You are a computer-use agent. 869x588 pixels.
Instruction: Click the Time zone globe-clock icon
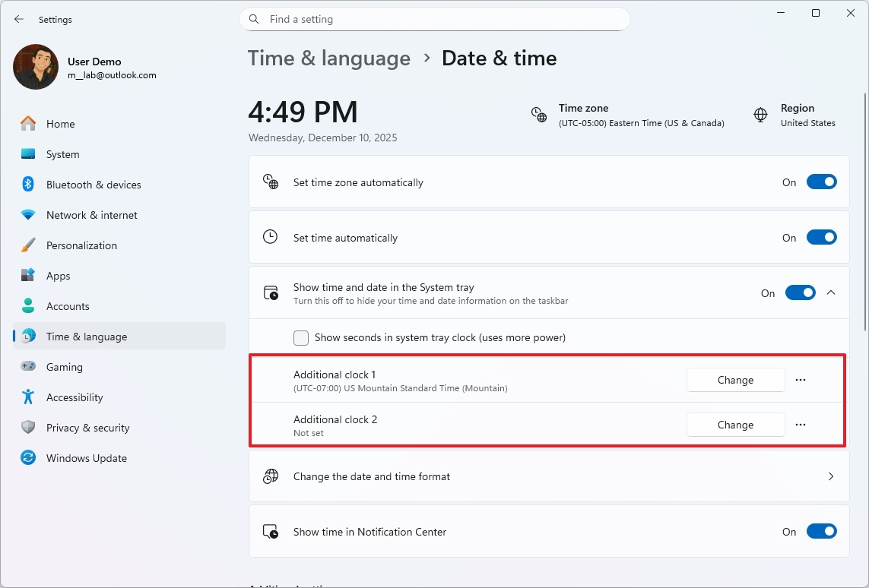click(x=539, y=115)
